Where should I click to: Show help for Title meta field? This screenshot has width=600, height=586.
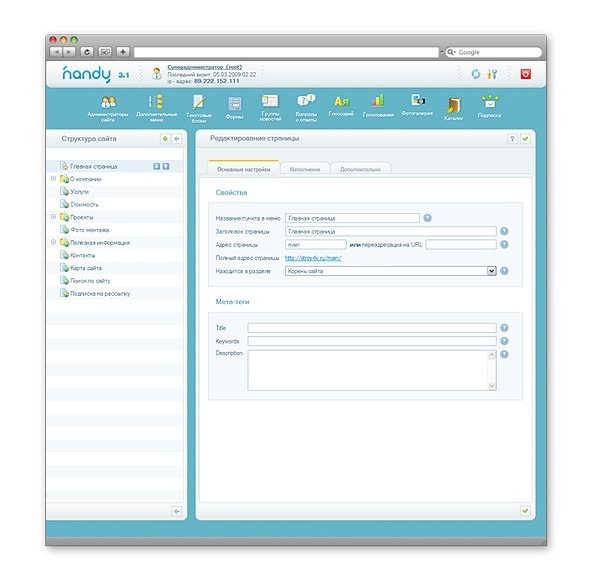point(504,328)
